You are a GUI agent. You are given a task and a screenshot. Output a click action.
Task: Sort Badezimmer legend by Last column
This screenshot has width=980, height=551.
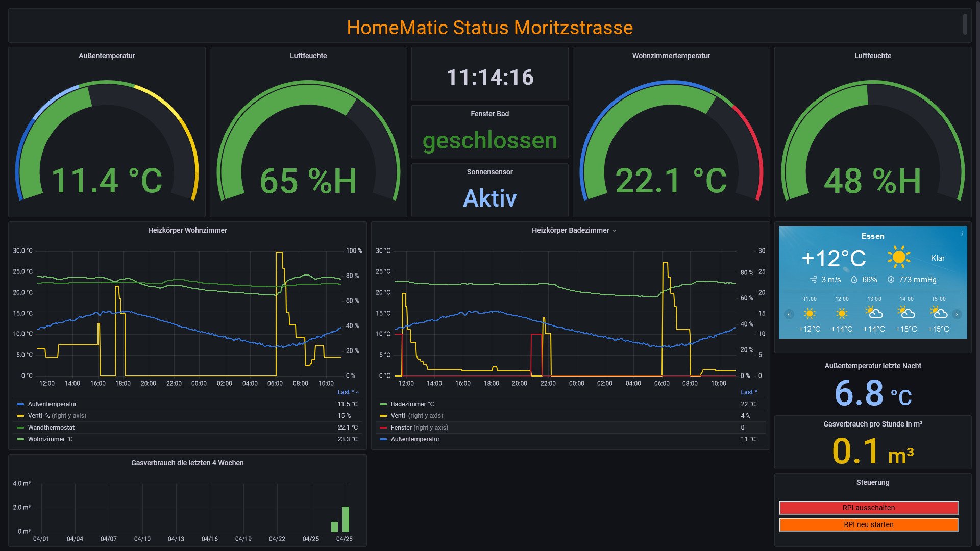pos(748,392)
